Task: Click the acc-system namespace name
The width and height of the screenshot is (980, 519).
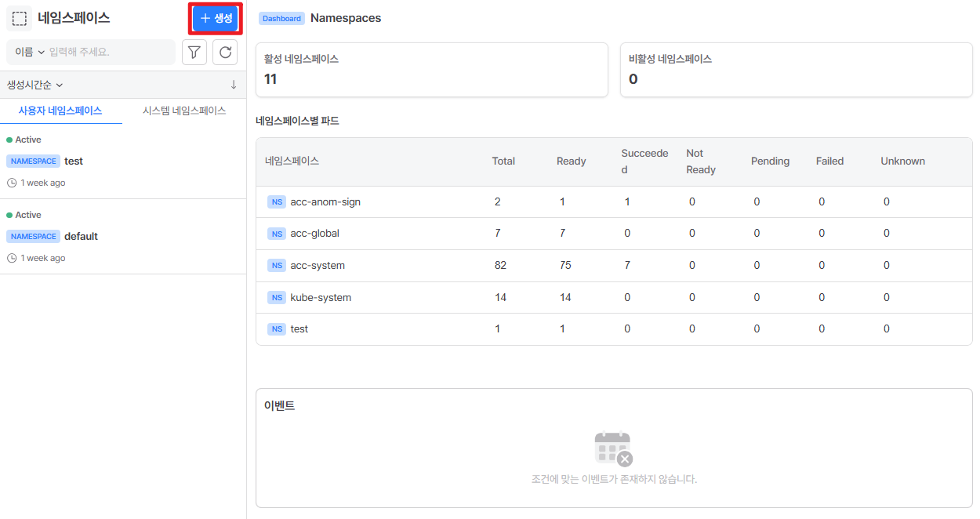Action: click(x=318, y=266)
